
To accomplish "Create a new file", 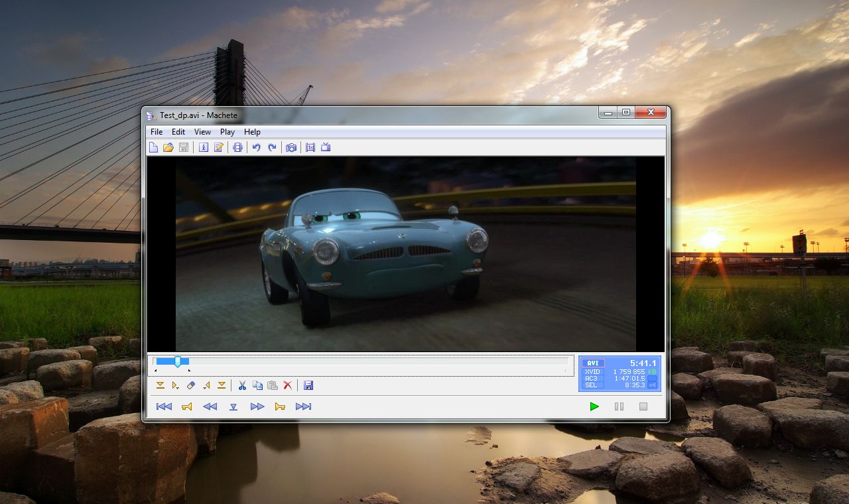I will (x=153, y=147).
